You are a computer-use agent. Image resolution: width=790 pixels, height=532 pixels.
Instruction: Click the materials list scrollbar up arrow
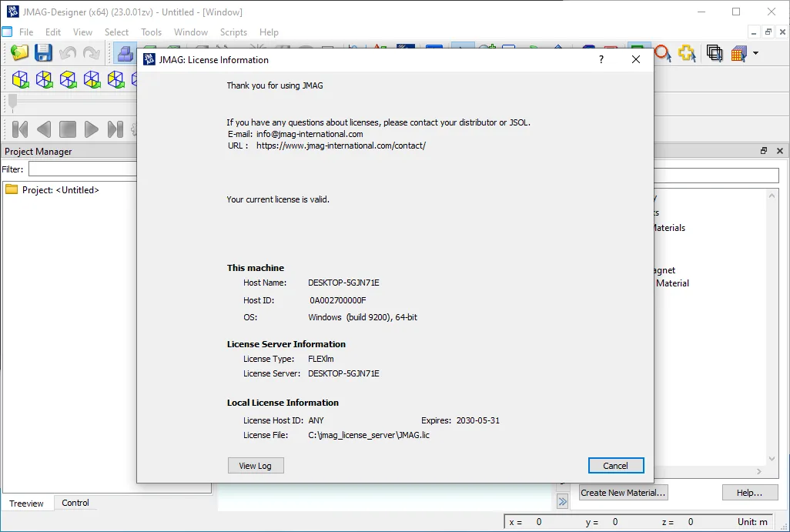[772, 196]
